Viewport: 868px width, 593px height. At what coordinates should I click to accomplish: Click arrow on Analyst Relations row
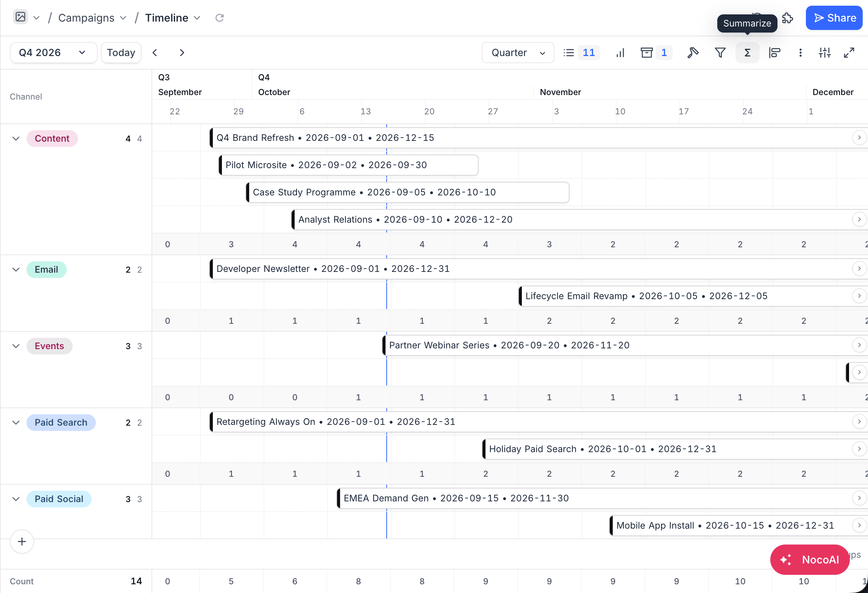pyautogui.click(x=859, y=219)
